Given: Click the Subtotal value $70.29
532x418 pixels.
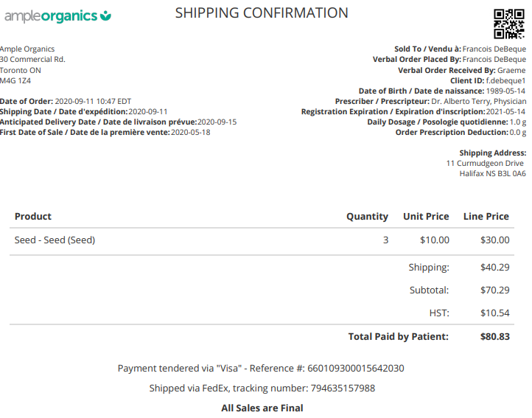Looking at the screenshot, I should point(494,290).
